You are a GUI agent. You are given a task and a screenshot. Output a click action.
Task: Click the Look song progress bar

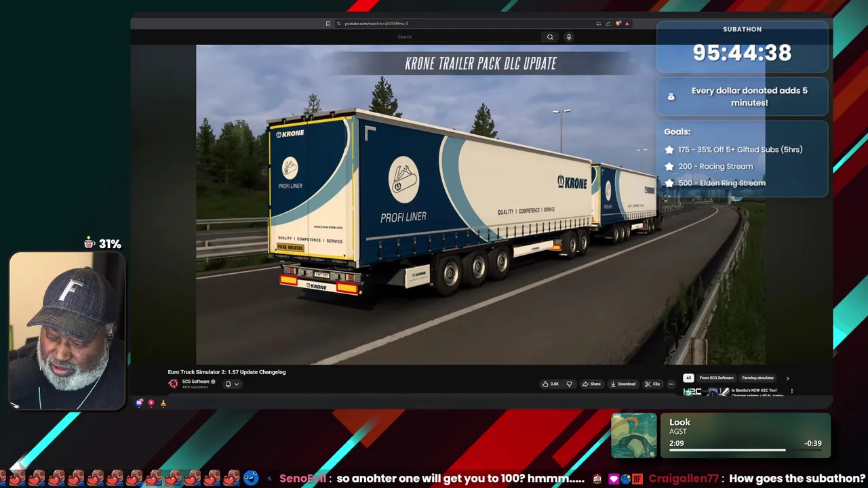(x=745, y=450)
